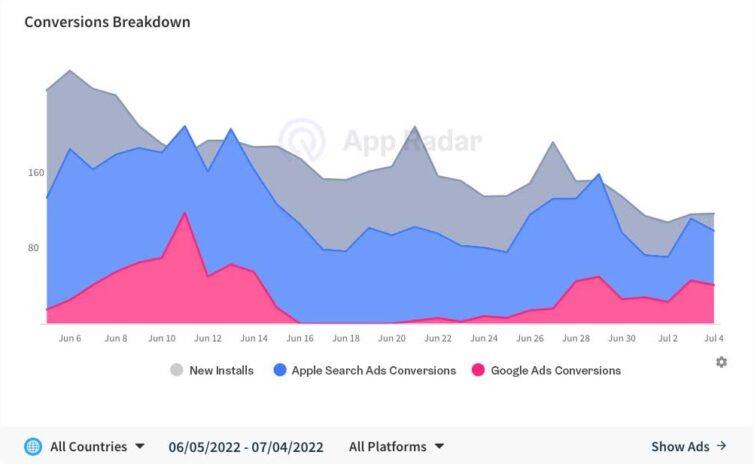Viewport: 754px width, 464px height.
Task: Click the pink Google Ads legend dot
Action: pyautogui.click(x=478, y=370)
